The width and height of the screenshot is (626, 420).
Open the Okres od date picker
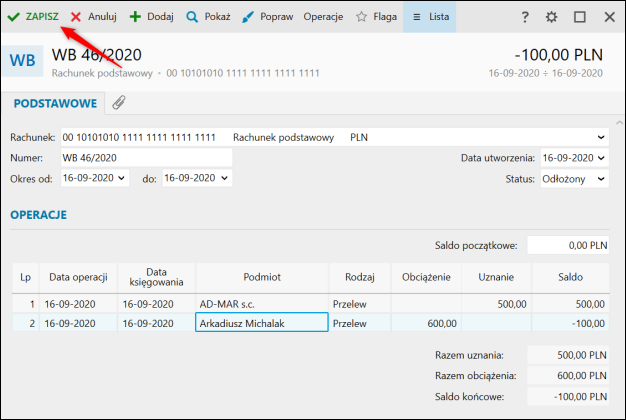(x=121, y=178)
